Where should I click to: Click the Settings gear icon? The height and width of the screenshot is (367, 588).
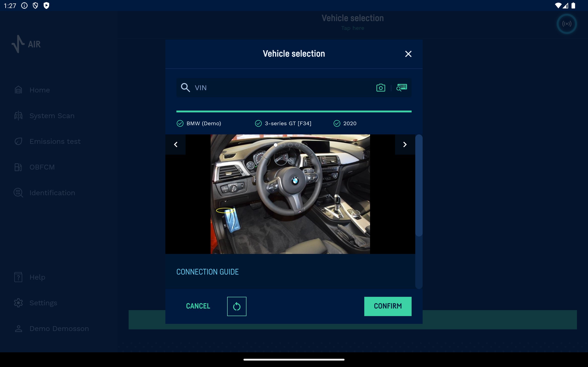point(18,303)
